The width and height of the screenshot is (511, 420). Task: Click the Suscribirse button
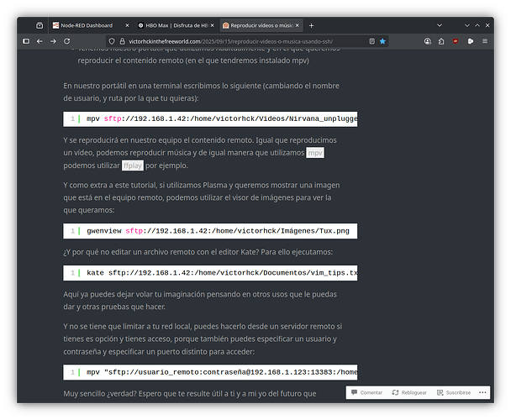pos(454,392)
